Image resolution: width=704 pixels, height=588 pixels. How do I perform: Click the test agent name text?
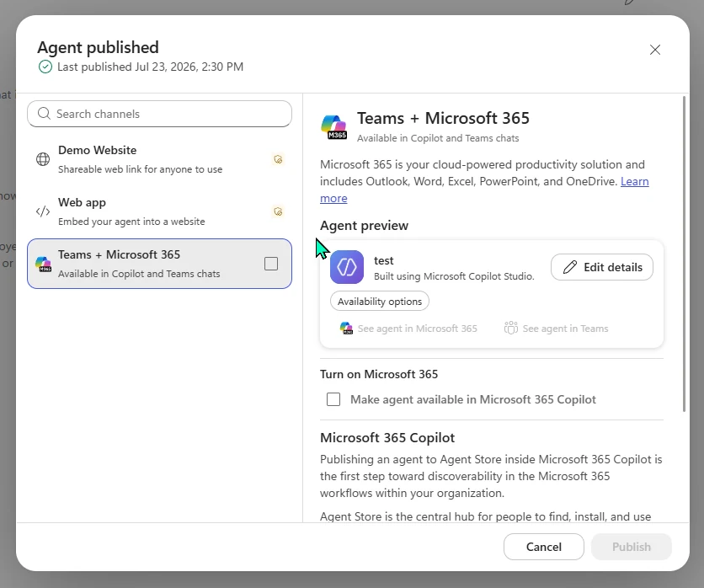click(384, 260)
